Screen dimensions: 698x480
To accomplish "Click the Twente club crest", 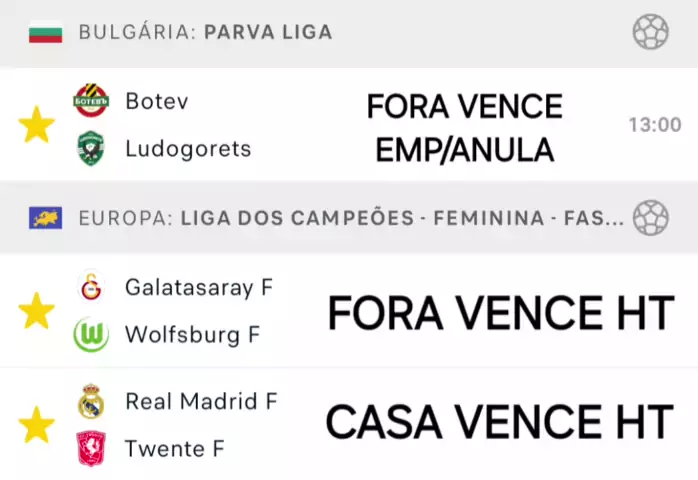I will [90, 449].
